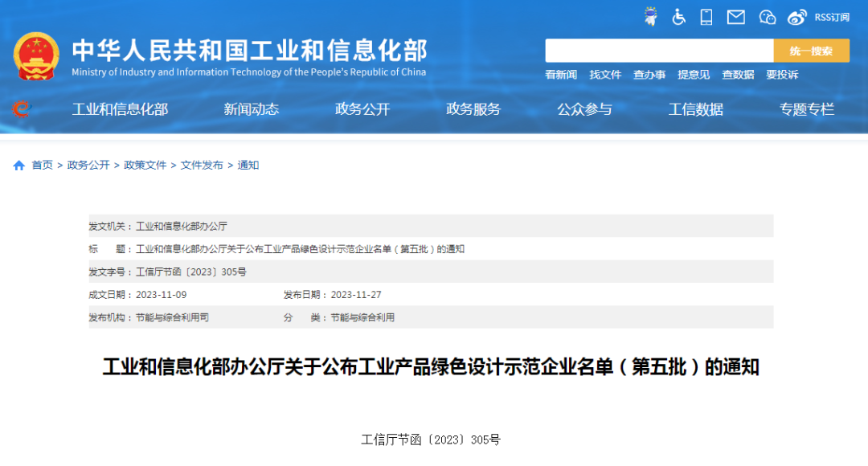Click the 统一搜索 search button

[x=811, y=51]
